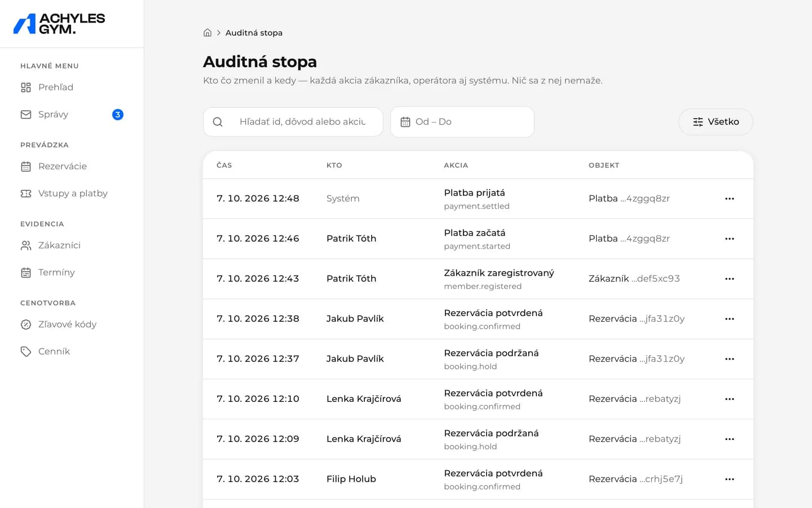
Task: Click Patrik Tóth in the 12:46 row
Action: [351, 239]
